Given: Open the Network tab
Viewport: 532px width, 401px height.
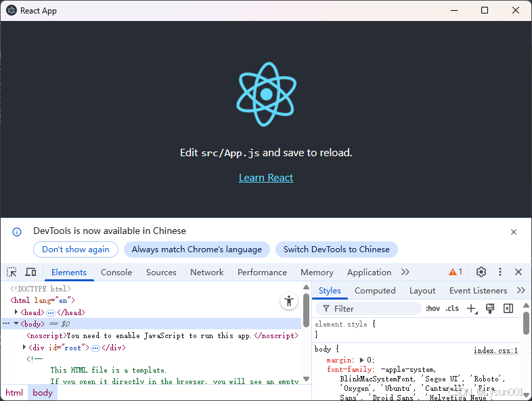Looking at the screenshot, I should [206, 273].
